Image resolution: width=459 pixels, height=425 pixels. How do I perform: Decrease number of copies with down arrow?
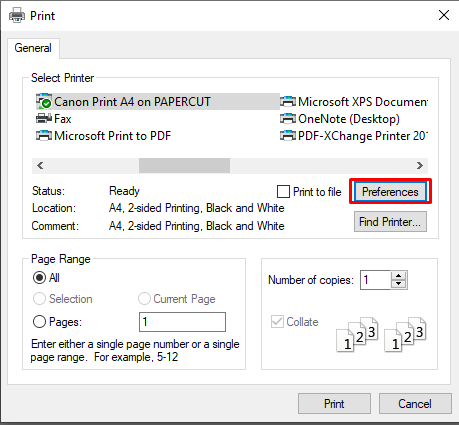click(x=399, y=284)
